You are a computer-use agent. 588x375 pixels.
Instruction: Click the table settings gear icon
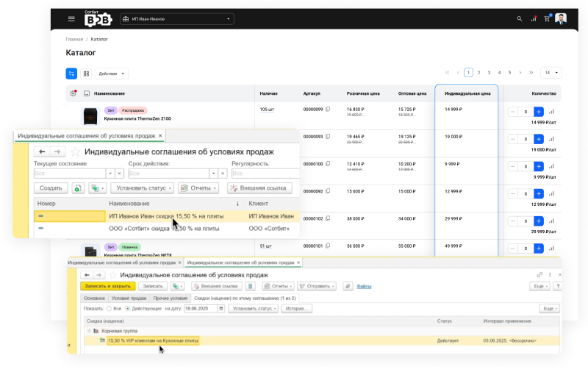click(72, 93)
